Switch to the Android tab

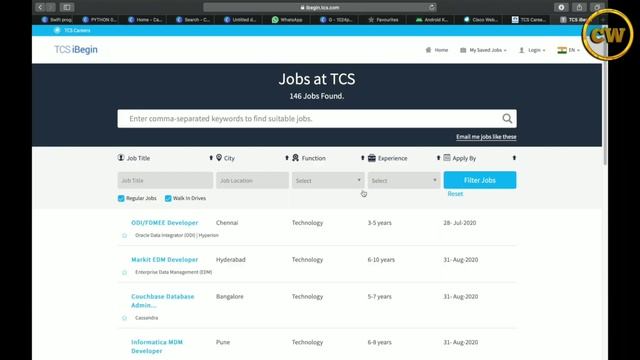coord(432,20)
